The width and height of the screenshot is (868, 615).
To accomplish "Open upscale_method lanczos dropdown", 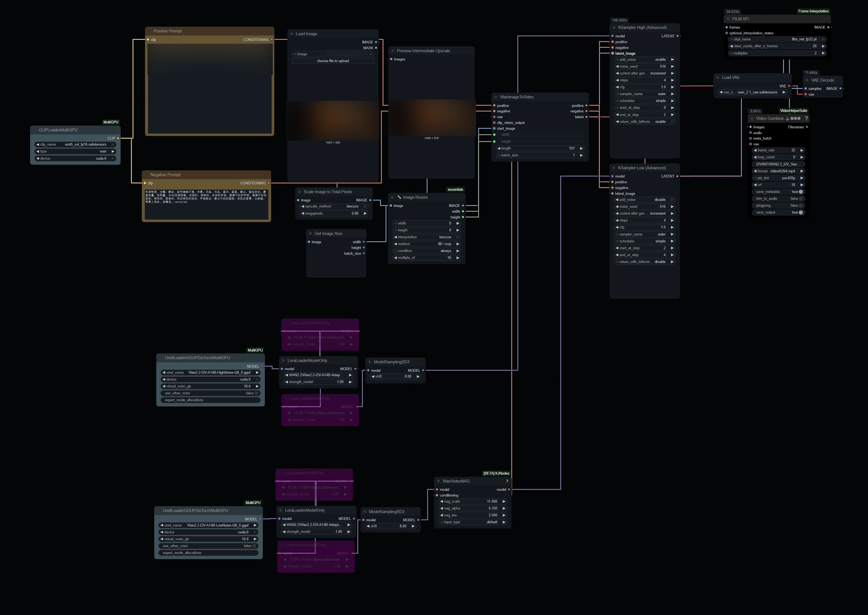I will tap(334, 206).
